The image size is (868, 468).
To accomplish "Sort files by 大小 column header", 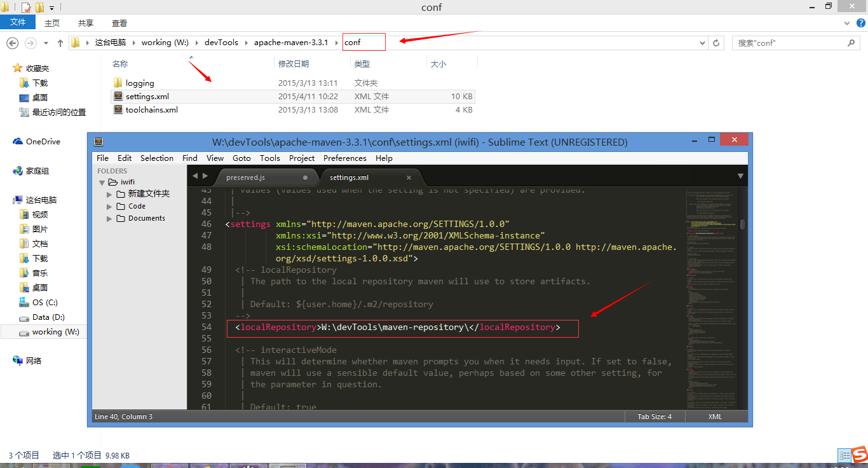I will (438, 64).
